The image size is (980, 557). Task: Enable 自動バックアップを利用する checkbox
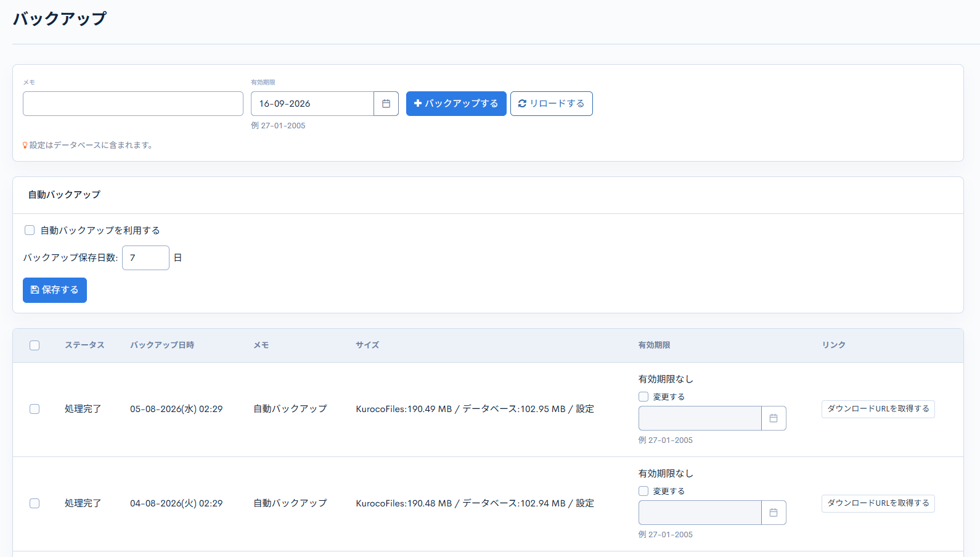30,230
